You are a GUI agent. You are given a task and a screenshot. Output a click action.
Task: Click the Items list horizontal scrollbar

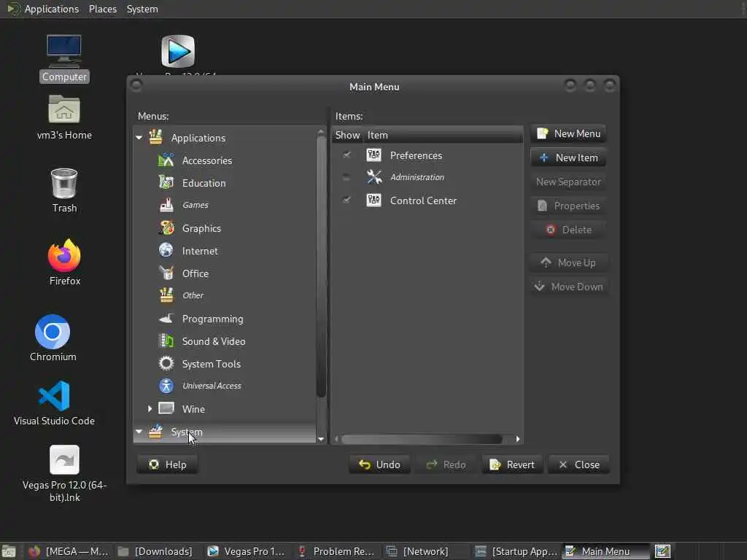(422, 439)
